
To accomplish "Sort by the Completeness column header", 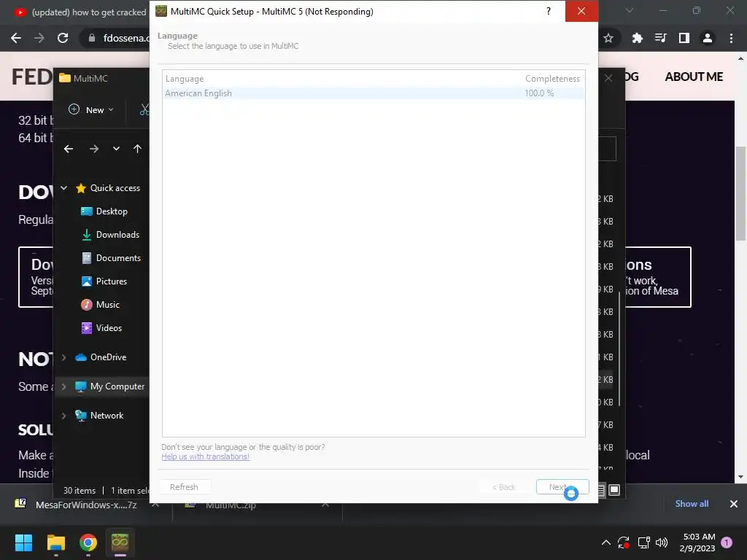I will (552, 79).
